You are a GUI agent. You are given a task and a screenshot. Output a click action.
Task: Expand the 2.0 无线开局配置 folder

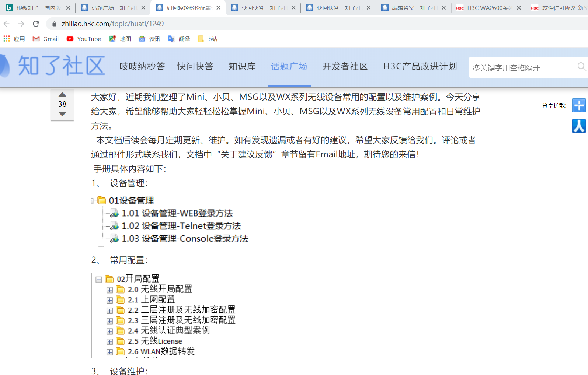[110, 290]
